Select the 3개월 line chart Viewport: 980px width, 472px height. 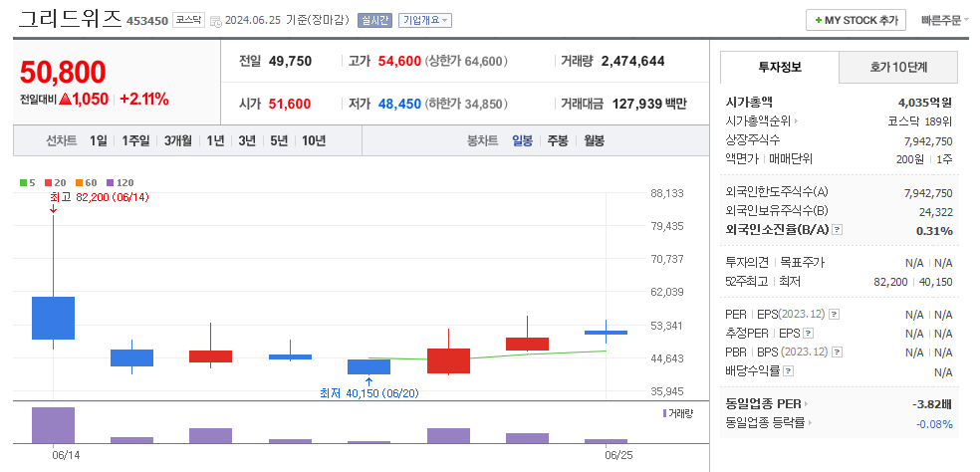click(x=178, y=140)
